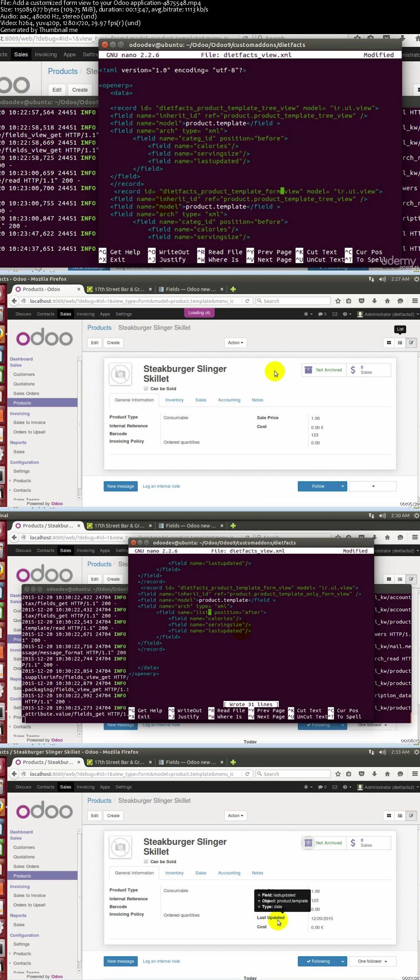
Task: Click network icon beside 2:30 AM clock
Action: pos(371,516)
